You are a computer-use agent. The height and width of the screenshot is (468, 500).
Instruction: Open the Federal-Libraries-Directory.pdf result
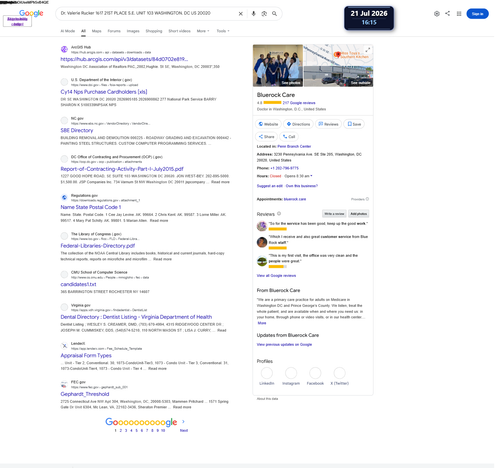[x=98, y=246]
